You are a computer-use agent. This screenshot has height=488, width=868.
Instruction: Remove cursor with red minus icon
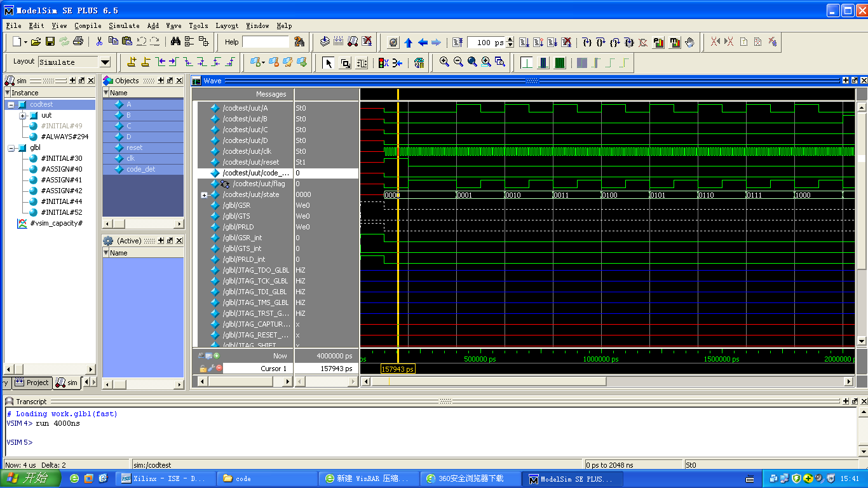click(219, 369)
